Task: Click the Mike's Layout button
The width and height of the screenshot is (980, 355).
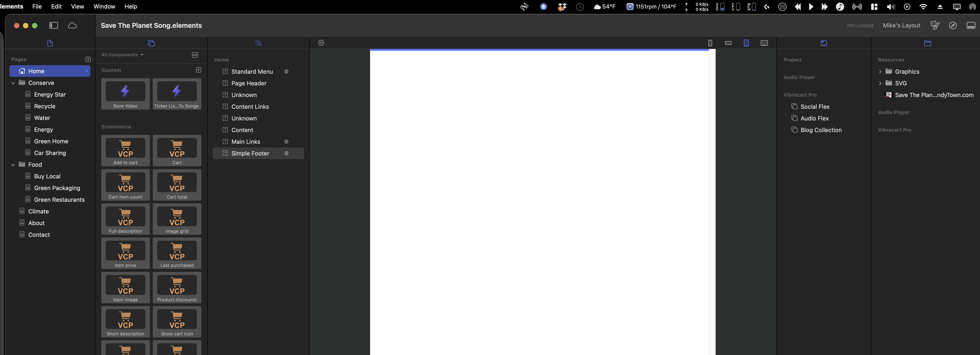Action: [x=901, y=25]
